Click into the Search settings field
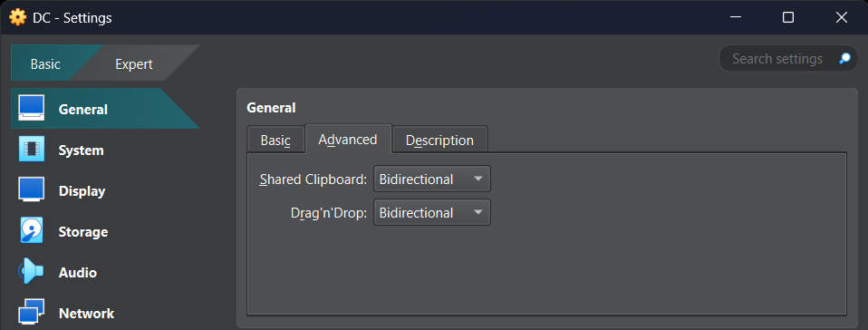Screen dimensions: 868x330 pos(777,59)
